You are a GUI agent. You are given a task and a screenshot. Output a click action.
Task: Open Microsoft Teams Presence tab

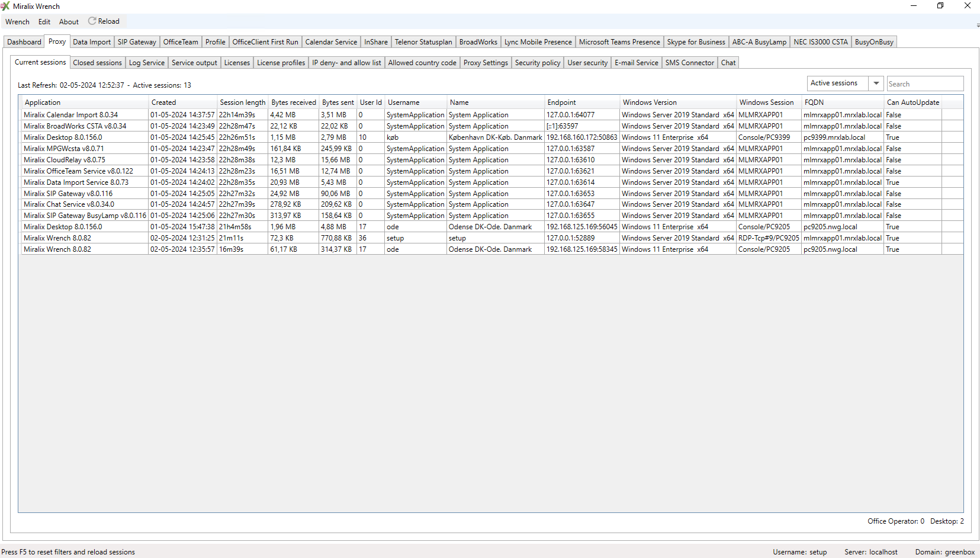click(x=619, y=42)
